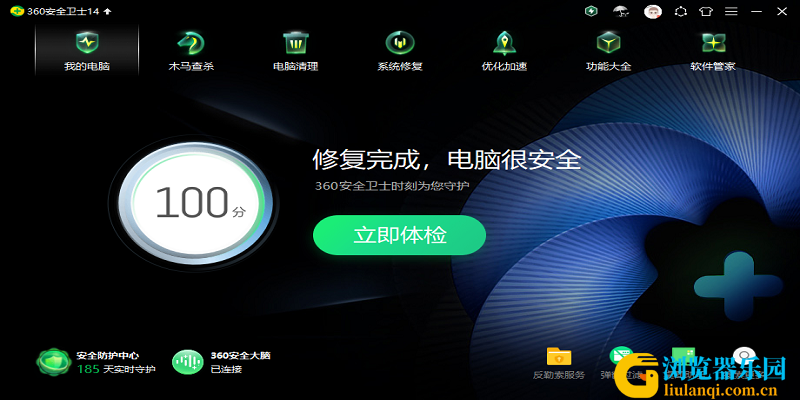800x400 pixels.
Task: Open the 安全防护中心 shield icon
Action: point(54,362)
